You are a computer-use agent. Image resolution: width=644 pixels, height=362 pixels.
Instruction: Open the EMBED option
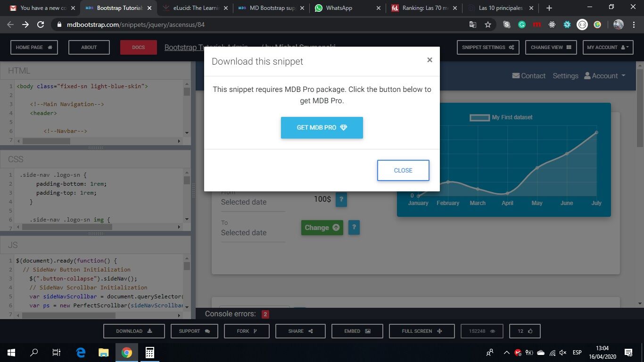tap(357, 331)
